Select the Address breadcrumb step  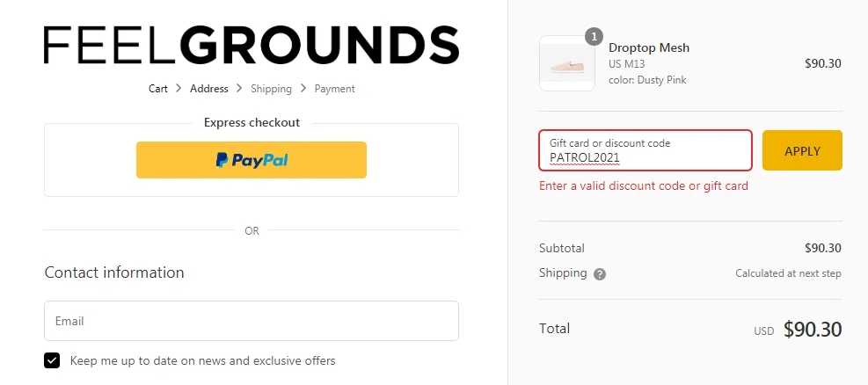pyautogui.click(x=209, y=89)
